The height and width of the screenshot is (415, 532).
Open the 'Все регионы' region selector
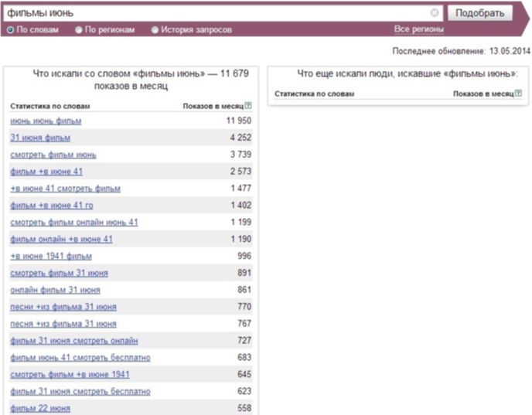pos(418,29)
